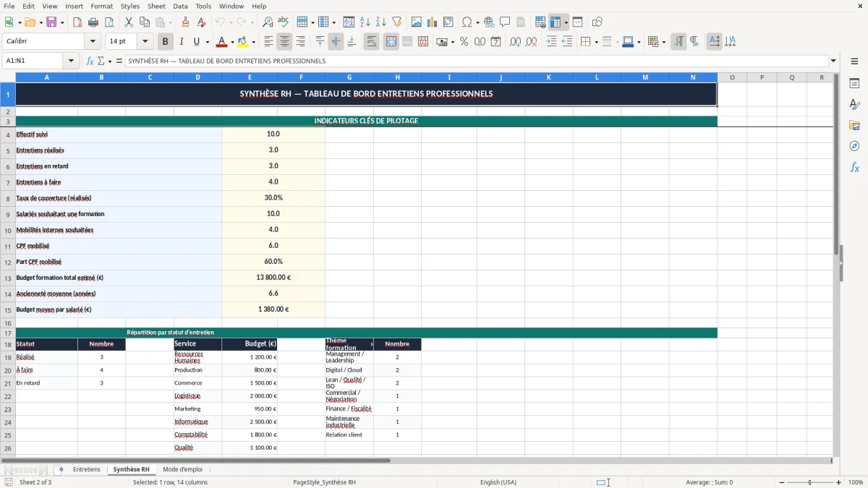Toggle Merge and Center Cells

click(391, 42)
